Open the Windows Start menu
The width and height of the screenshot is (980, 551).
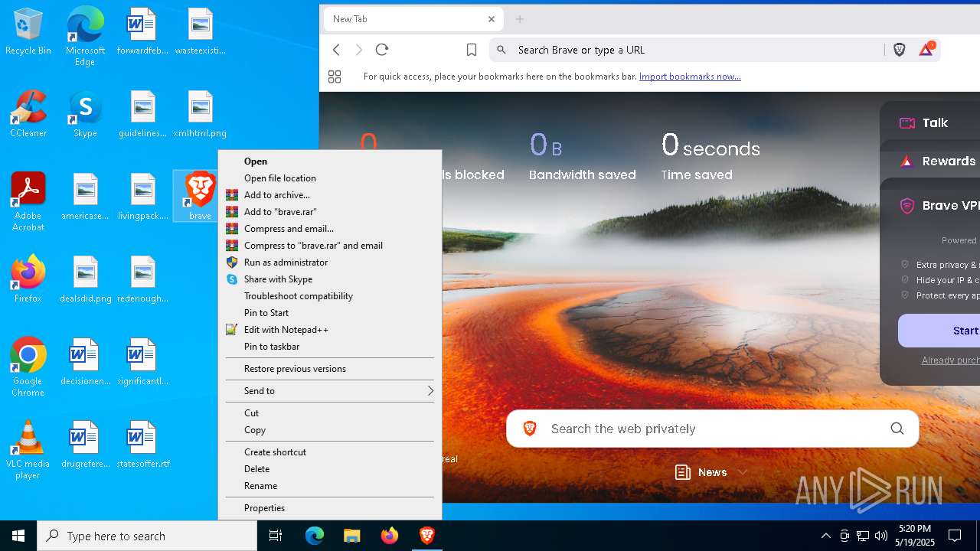[18, 536]
